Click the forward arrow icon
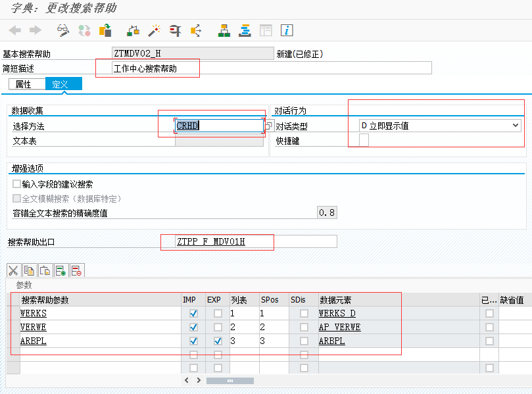Image resolution: width=532 pixels, height=394 pixels. click(36, 30)
